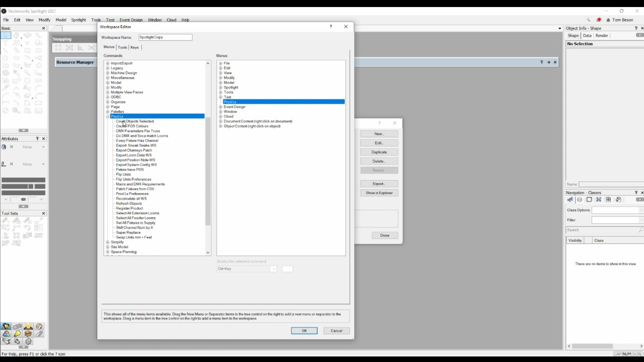Open the chain-link fasteners tool set
644x362 pixels.
coord(17,341)
